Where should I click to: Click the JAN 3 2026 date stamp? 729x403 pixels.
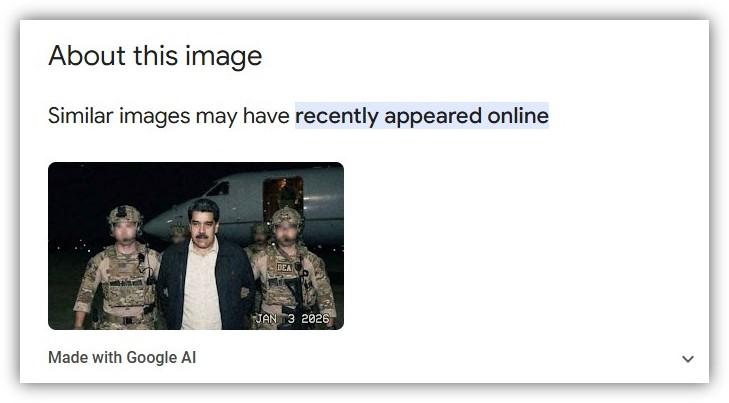point(292,319)
